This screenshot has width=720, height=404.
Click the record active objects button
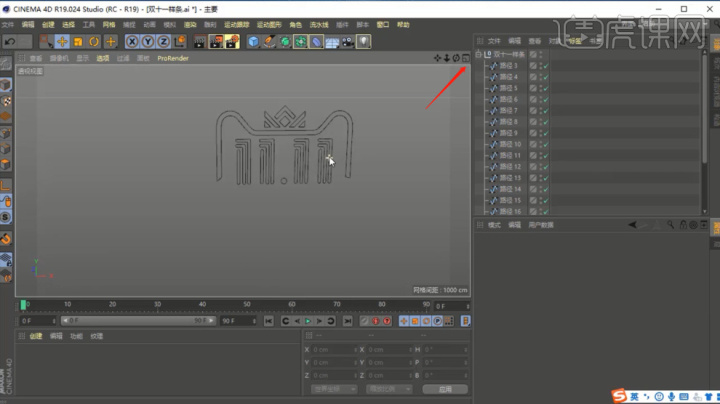click(365, 321)
